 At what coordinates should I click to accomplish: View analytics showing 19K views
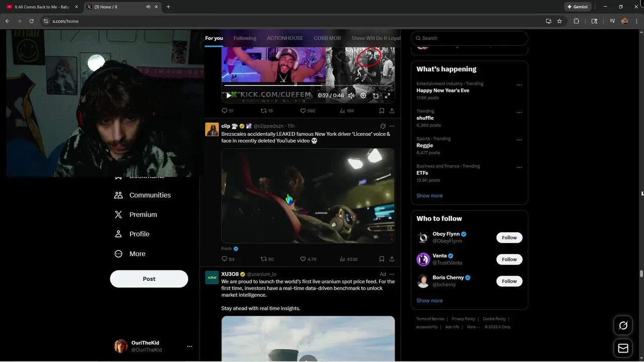347,111
